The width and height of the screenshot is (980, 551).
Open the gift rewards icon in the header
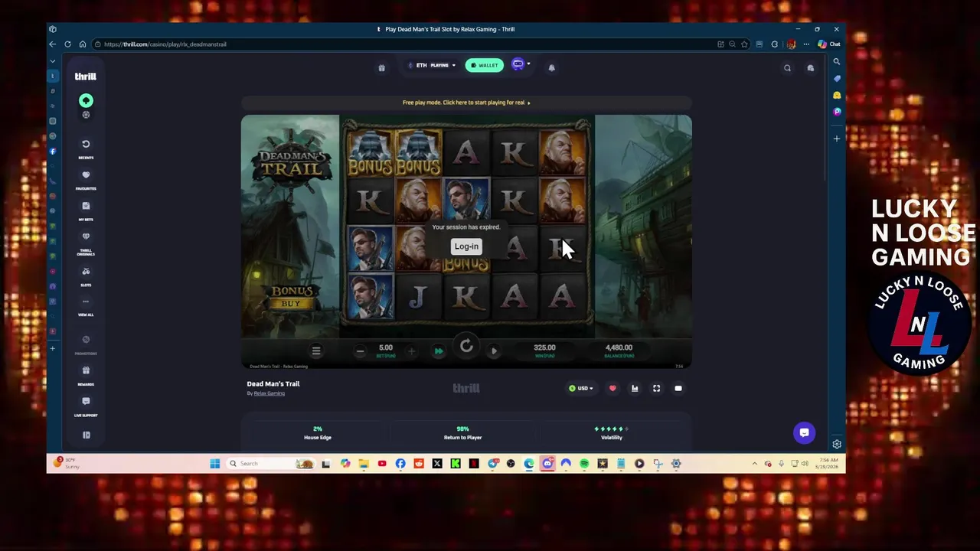pyautogui.click(x=381, y=67)
